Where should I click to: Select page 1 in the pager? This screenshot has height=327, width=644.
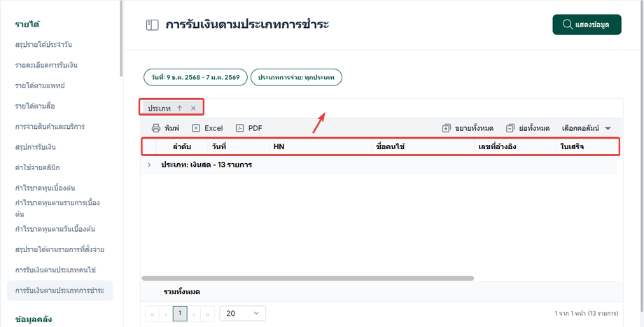coord(180,314)
